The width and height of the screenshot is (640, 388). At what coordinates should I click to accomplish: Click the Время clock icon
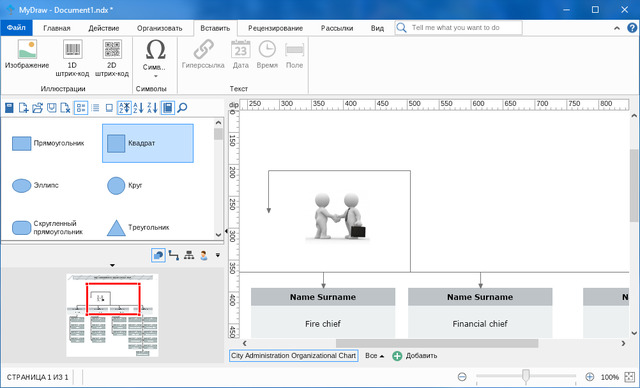[x=267, y=49]
